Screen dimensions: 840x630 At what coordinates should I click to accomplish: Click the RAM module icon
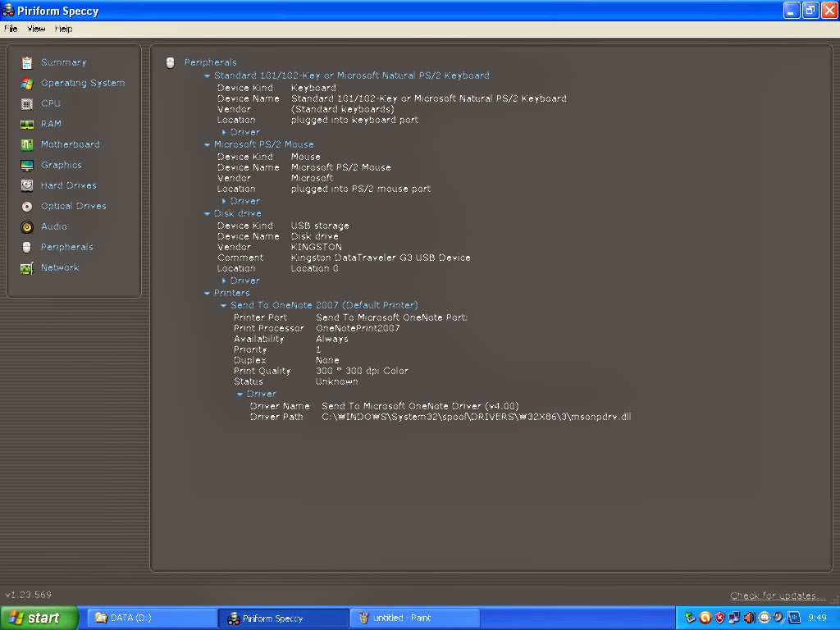click(27, 125)
